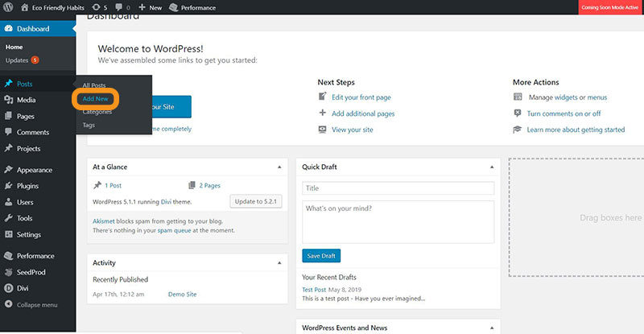Click the Plugins plug icon in sidebar
This screenshot has height=334, width=644.
click(x=8, y=186)
